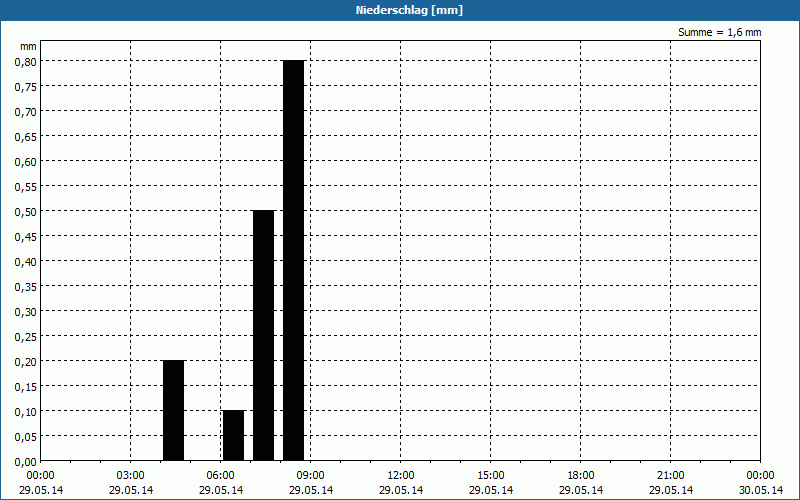
Task: Click the 0,40 y-axis label
Action: pyautogui.click(x=26, y=262)
